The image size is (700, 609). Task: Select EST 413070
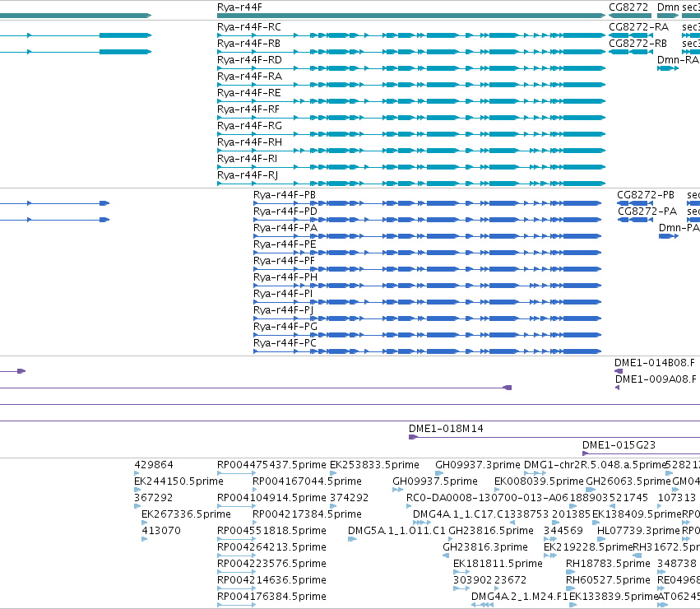click(161, 532)
